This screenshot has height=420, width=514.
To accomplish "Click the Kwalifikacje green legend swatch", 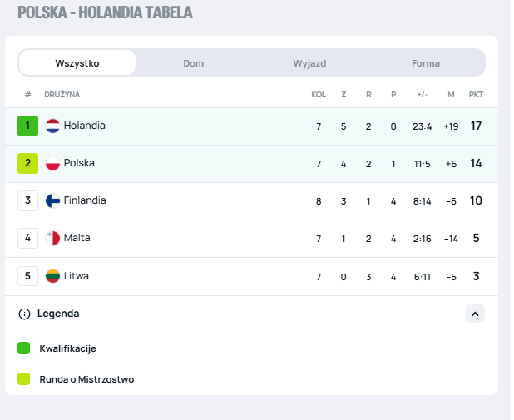I will [x=24, y=348].
